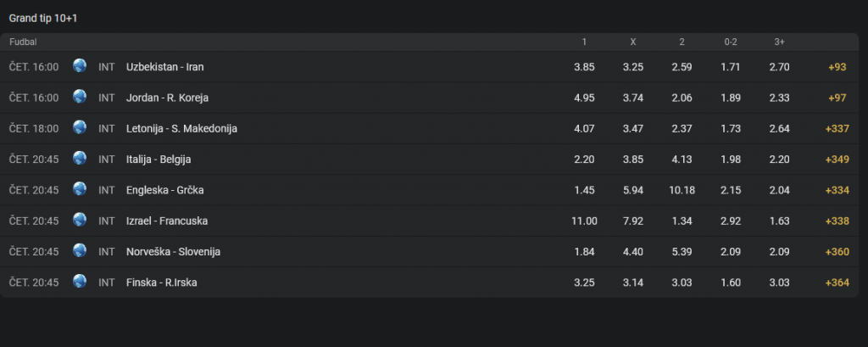This screenshot has height=347, width=868.
Task: Select home win odds 1.45 for Engleska
Action: click(585, 190)
